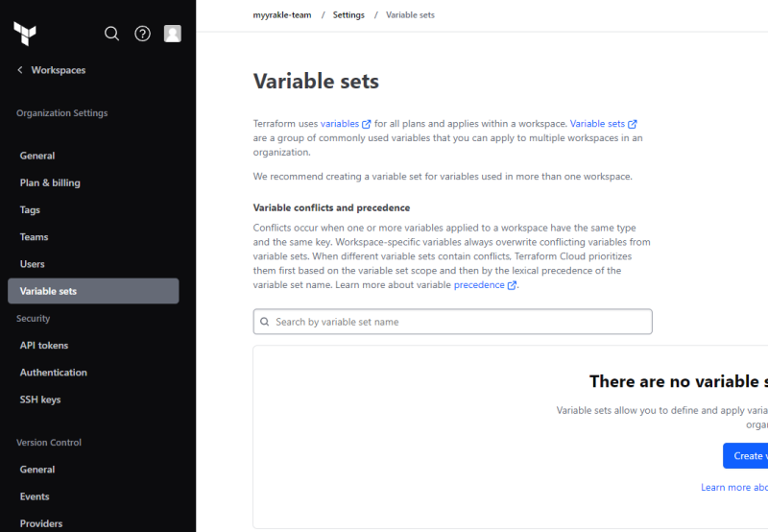This screenshot has height=532, width=768.
Task: Go back to Workspaces via chevron
Action: [20, 70]
